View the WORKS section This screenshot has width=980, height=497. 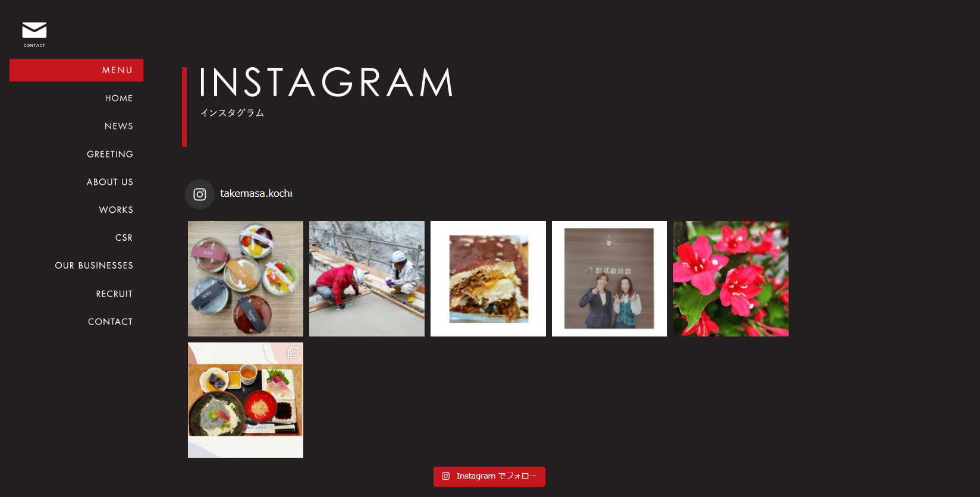(116, 210)
